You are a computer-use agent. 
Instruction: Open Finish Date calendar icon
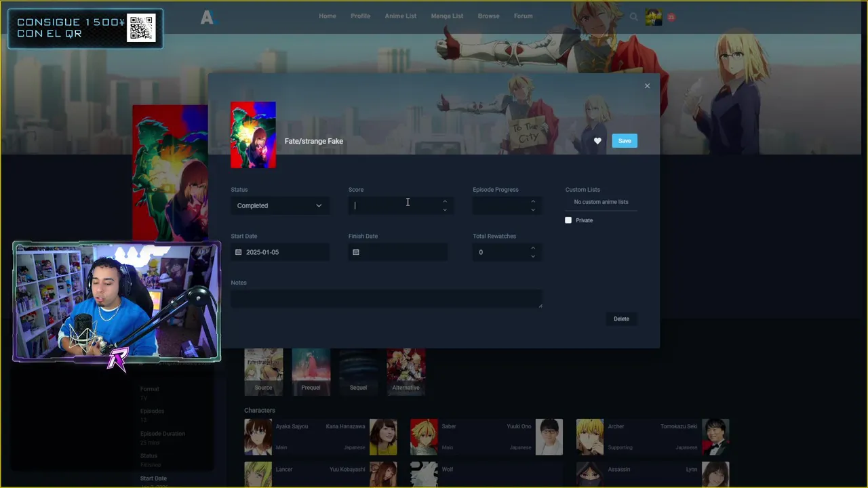pyautogui.click(x=356, y=252)
